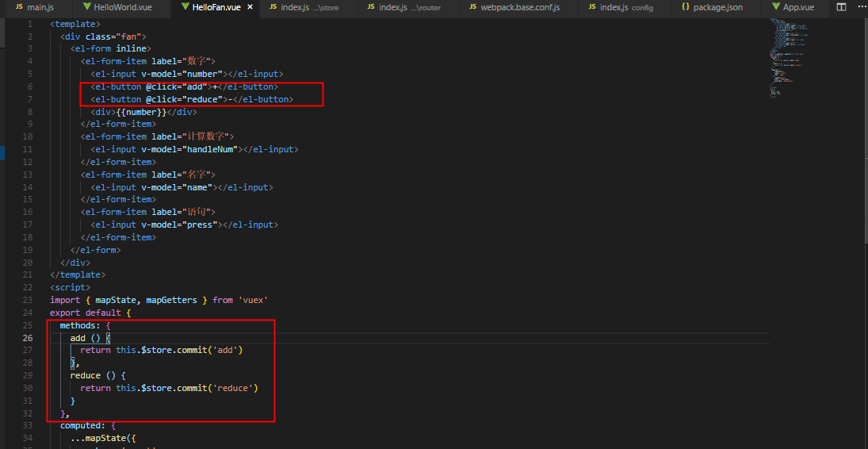Screen dimensions: 868x449
Task: Click line number 1 in the gutter
Action: pos(29,24)
